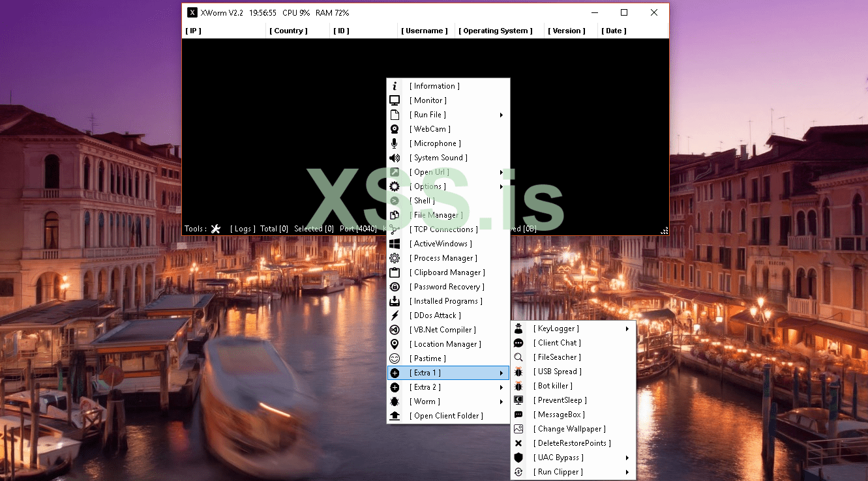Select the [ USB Spread ] menu entry
This screenshot has width=868, height=481.
[x=573, y=372]
